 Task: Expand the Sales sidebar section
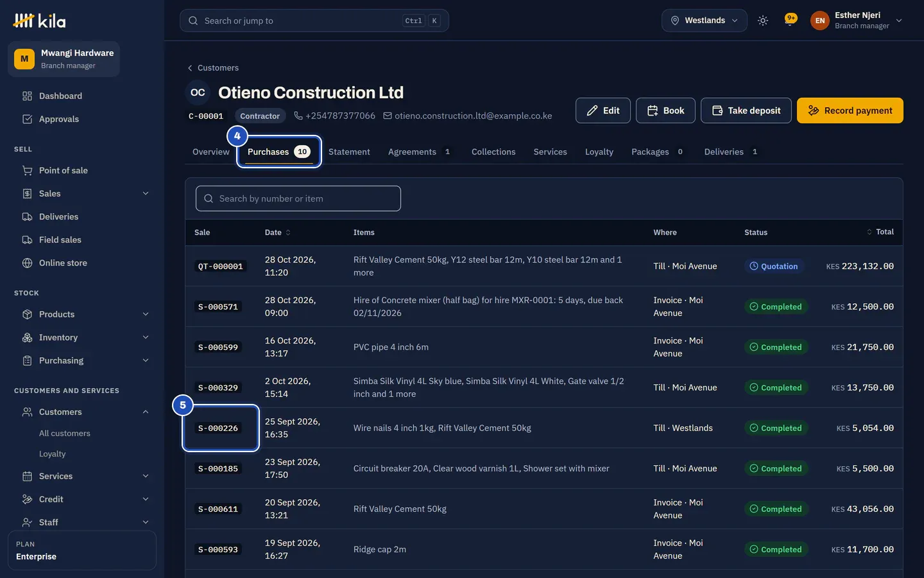pos(146,193)
